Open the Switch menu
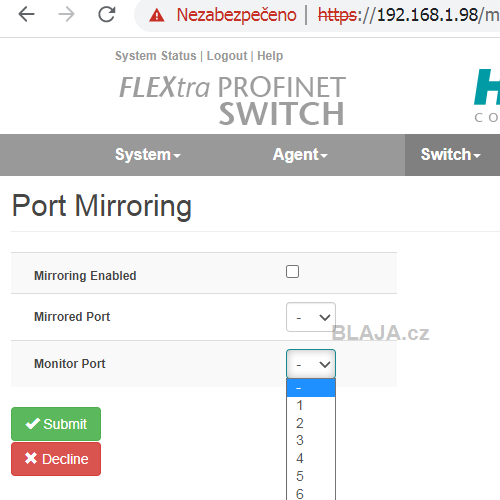 point(451,155)
